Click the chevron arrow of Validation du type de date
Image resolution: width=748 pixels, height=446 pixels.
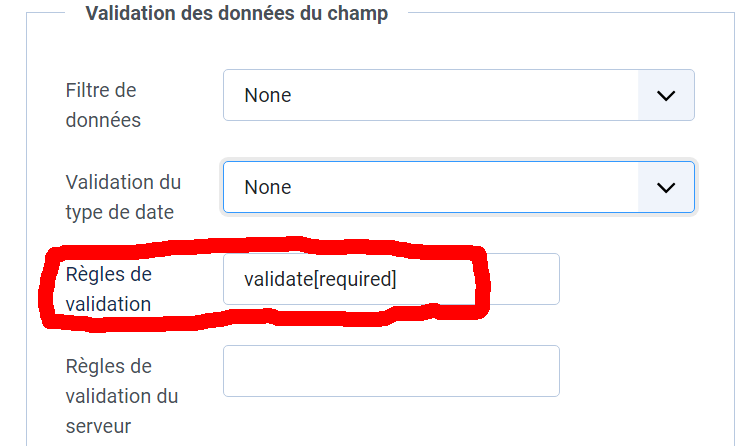[666, 187]
